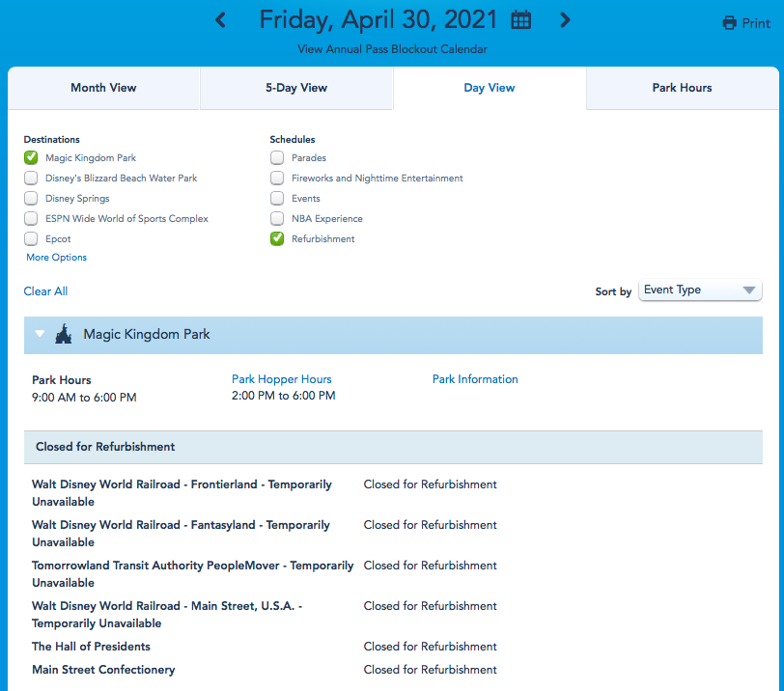Check the Epcot destination box
The width and height of the screenshot is (784, 691).
pos(32,238)
